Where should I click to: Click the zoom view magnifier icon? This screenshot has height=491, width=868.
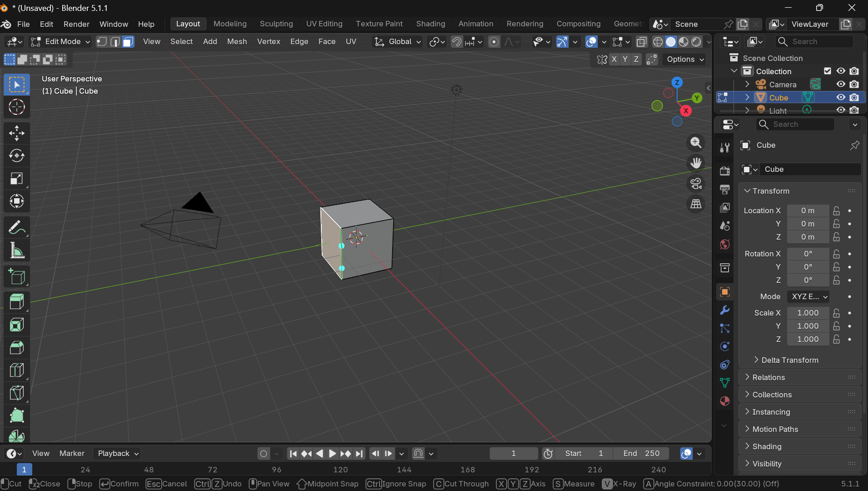[x=696, y=143]
